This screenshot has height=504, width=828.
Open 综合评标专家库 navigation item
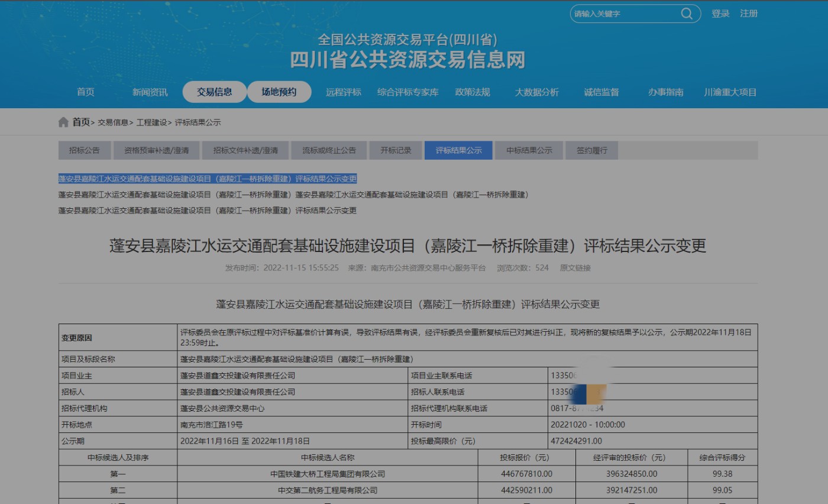click(408, 92)
